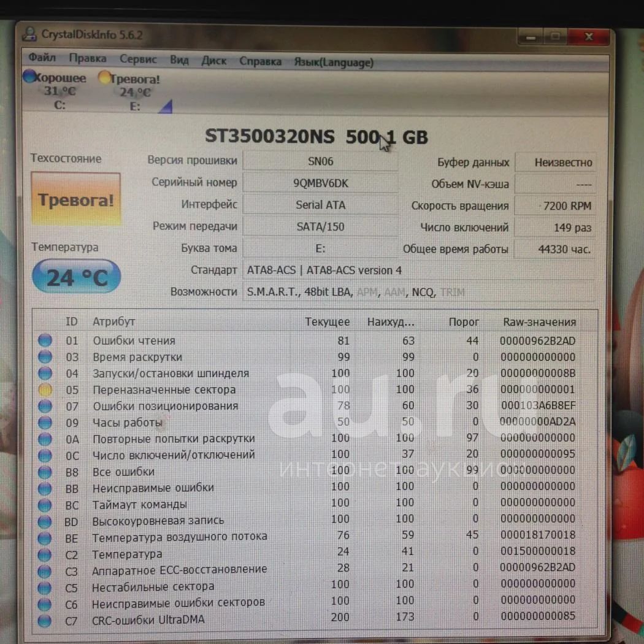Click the 24 °C temperature indicator

(x=77, y=277)
